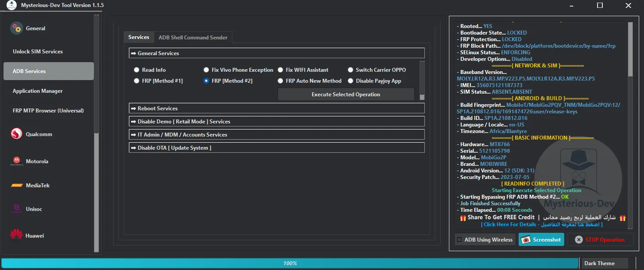
Task: Click the Huawei logo icon
Action: pos(16,235)
